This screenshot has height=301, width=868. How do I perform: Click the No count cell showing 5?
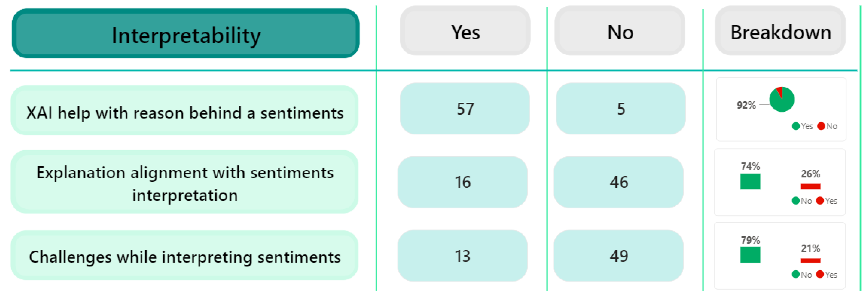pos(621,109)
